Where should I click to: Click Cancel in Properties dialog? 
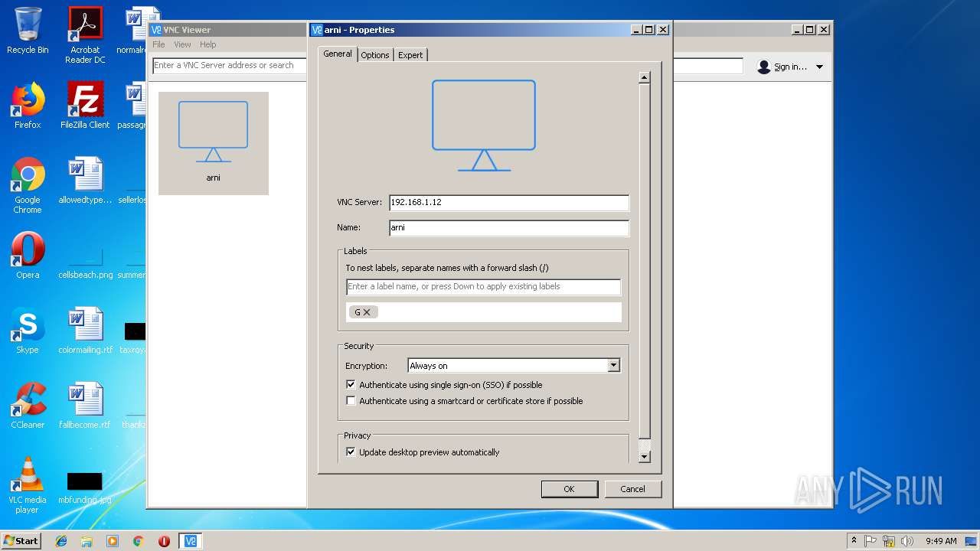click(x=632, y=489)
